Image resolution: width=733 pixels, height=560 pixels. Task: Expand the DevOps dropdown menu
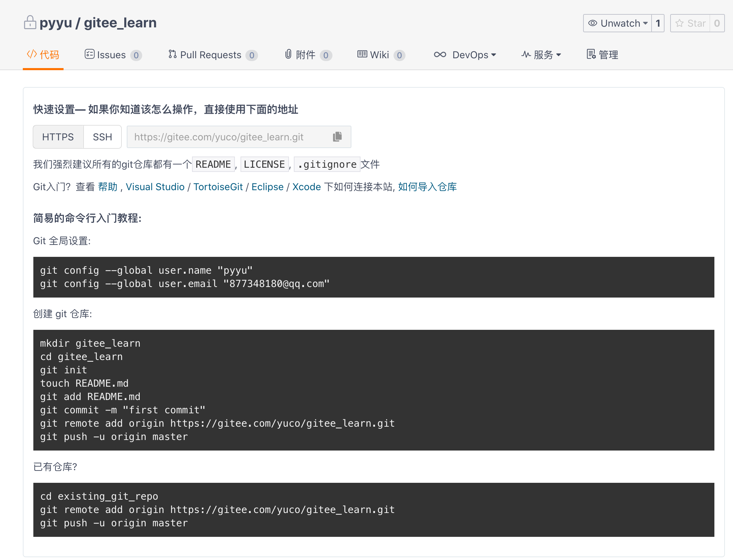494,55
